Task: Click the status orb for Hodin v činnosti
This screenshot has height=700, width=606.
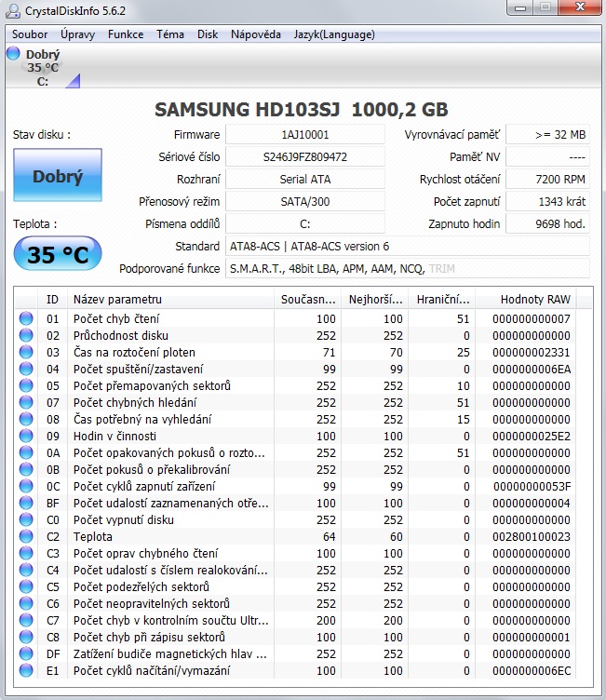Action: [26, 436]
